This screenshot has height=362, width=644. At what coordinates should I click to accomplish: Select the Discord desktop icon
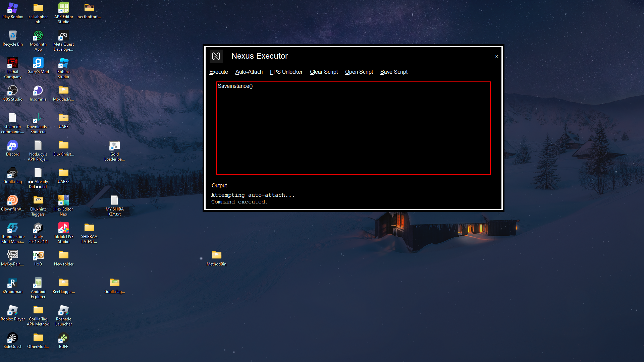(13, 146)
